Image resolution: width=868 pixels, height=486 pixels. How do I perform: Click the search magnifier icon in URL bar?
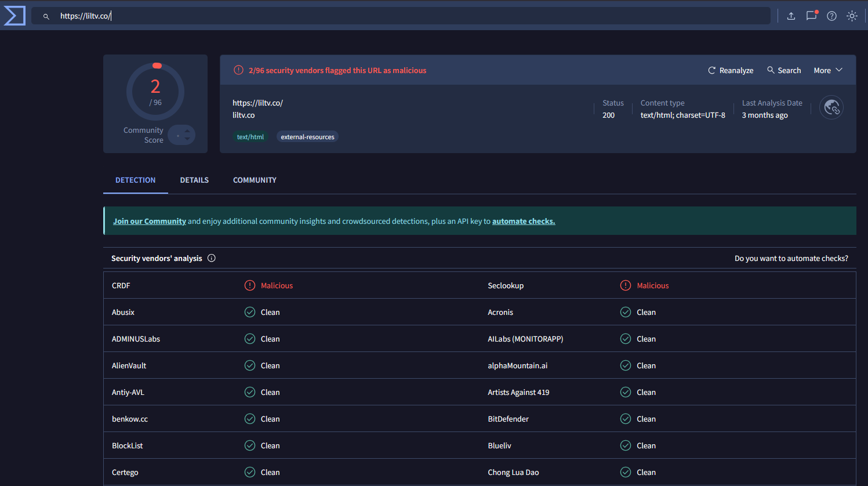click(x=46, y=16)
